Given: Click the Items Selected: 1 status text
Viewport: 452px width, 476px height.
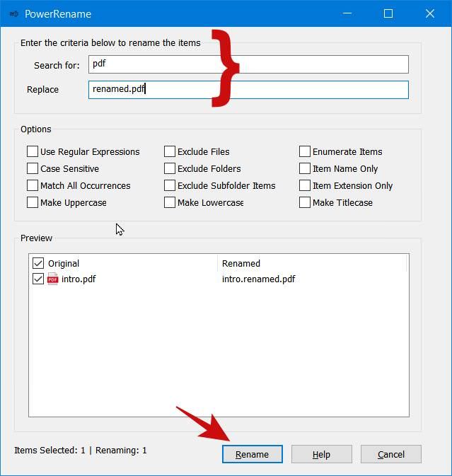Looking at the screenshot, I should pos(50,451).
